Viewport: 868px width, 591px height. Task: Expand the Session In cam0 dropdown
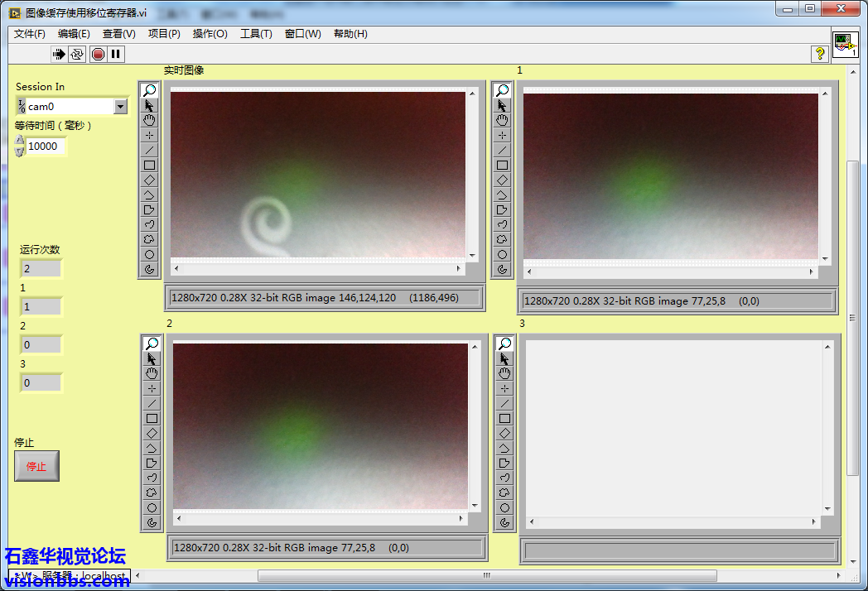pos(120,106)
